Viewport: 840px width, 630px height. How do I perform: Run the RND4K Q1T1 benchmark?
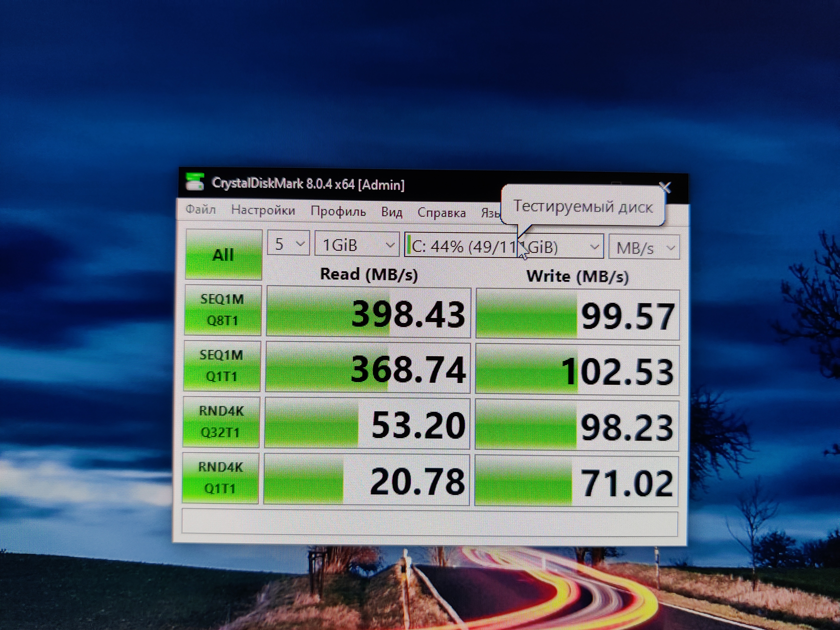(x=220, y=478)
